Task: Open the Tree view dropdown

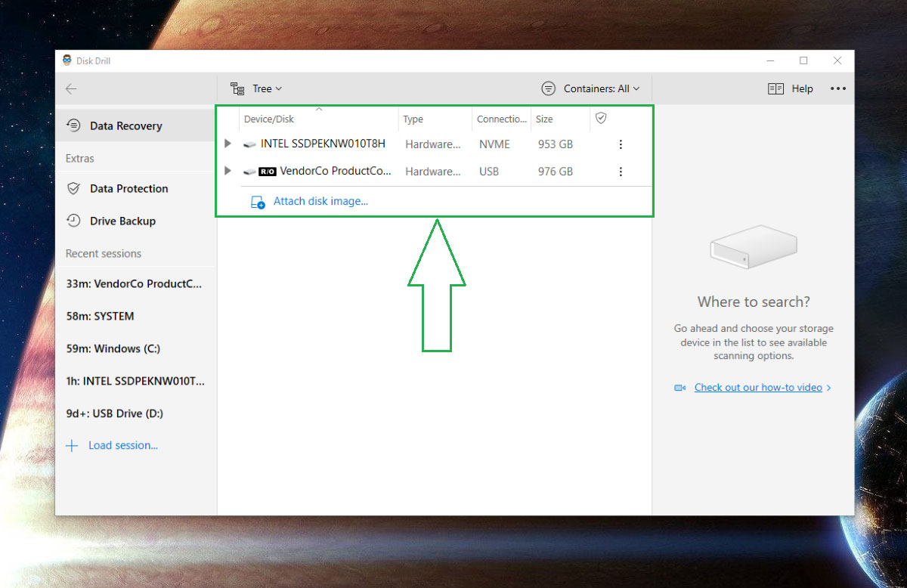Action: (x=256, y=88)
